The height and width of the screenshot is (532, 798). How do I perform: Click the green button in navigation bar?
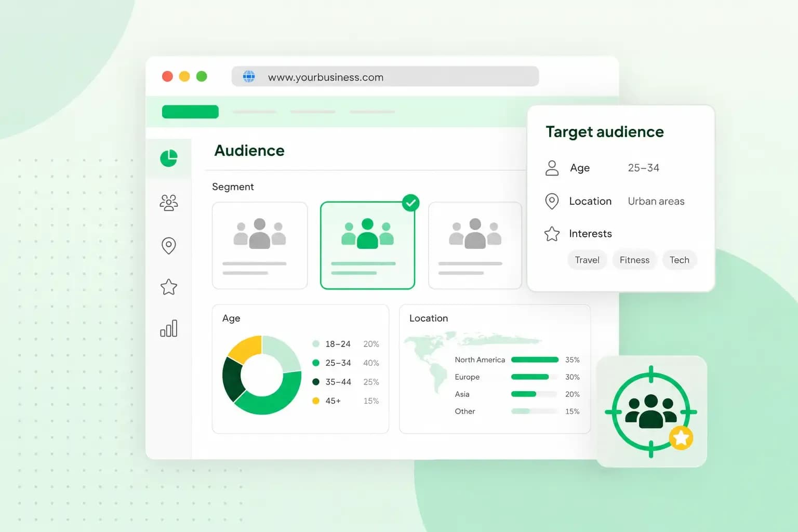coord(190,112)
